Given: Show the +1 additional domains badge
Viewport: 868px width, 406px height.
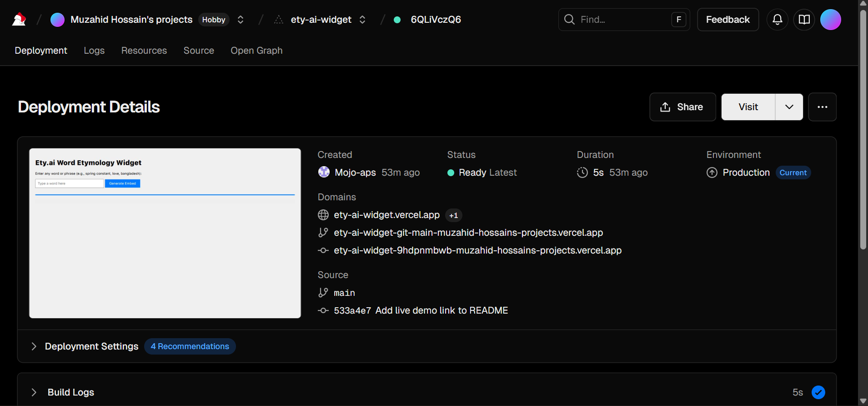Looking at the screenshot, I should [x=453, y=215].
